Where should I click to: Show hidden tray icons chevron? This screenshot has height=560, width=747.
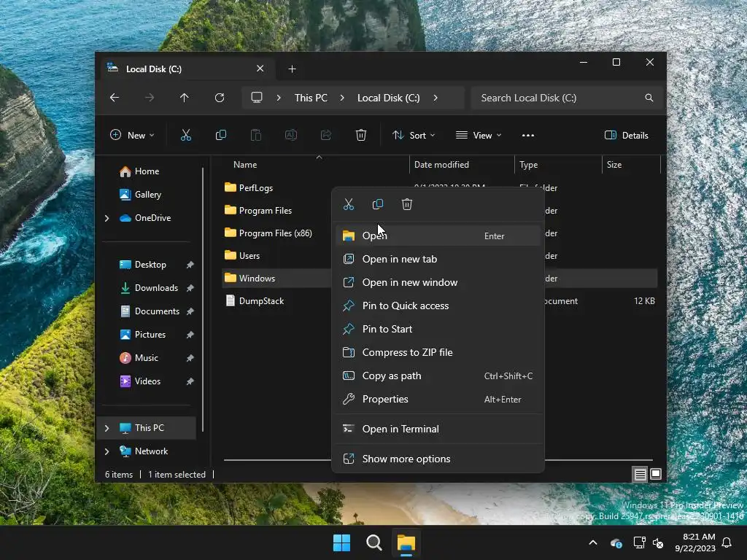[593, 542]
